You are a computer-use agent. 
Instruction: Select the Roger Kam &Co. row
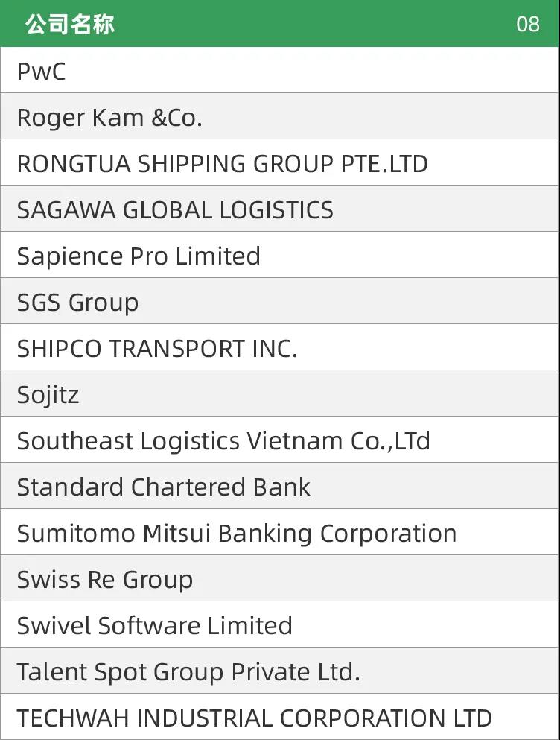(280, 116)
